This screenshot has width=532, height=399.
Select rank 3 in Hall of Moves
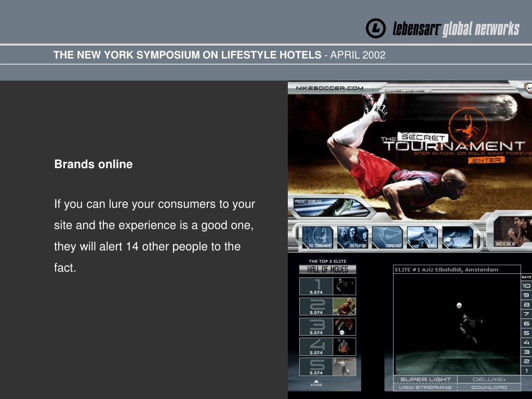pos(327,326)
